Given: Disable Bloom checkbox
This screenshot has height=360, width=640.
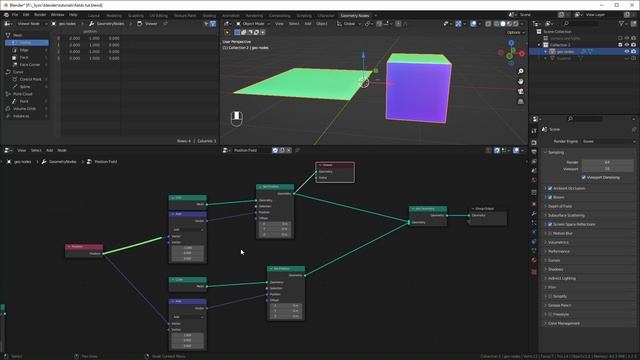Looking at the screenshot, I should (550, 197).
